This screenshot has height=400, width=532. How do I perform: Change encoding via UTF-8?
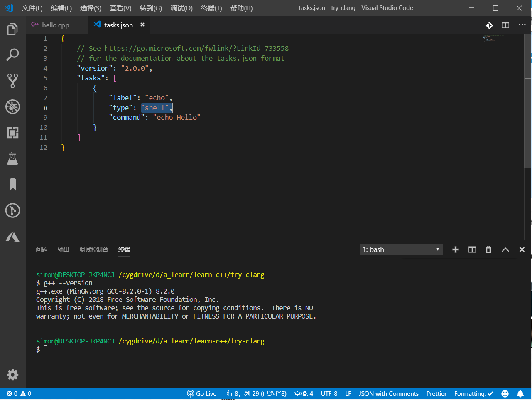coord(329,394)
